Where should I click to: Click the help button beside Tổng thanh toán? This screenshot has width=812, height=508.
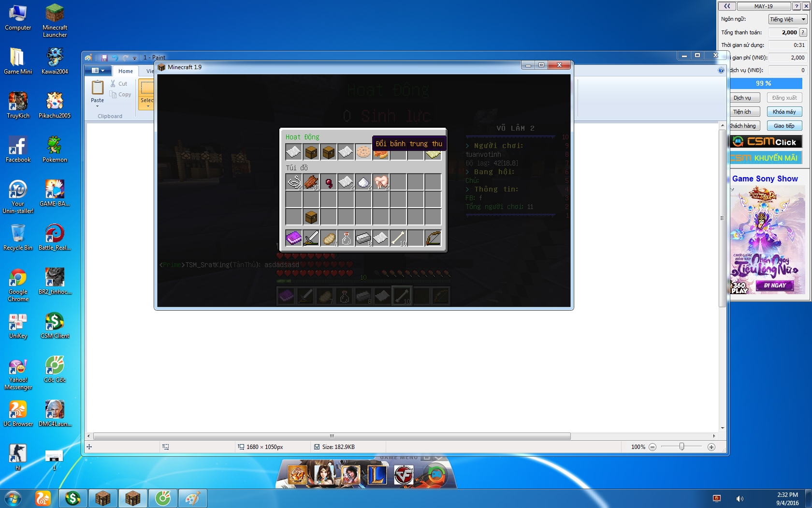tap(803, 32)
